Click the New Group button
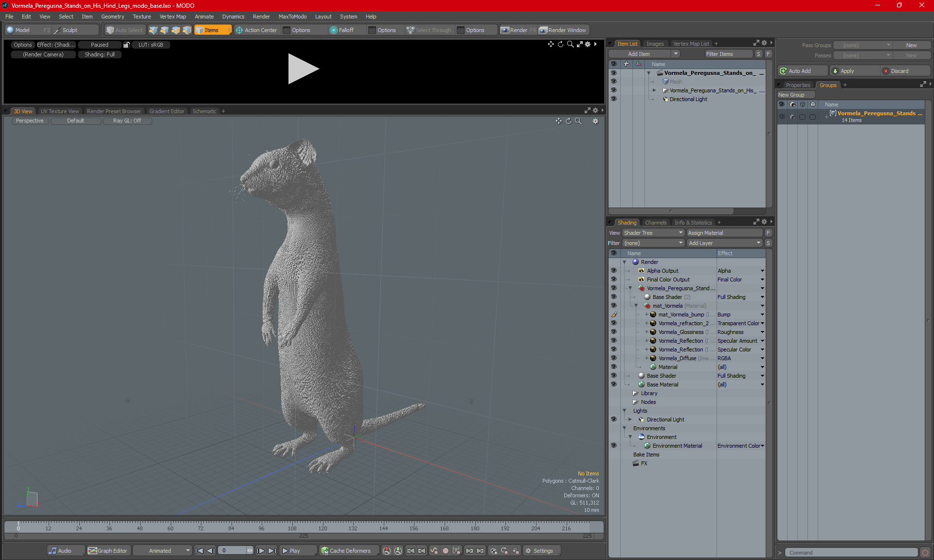The image size is (934, 560). point(796,95)
